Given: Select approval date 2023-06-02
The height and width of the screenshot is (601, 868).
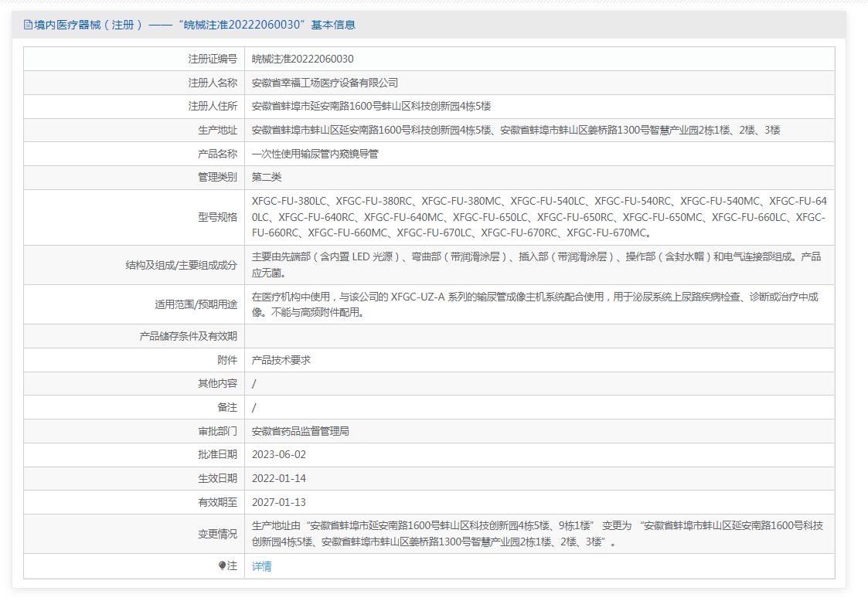Looking at the screenshot, I should coord(278,454).
